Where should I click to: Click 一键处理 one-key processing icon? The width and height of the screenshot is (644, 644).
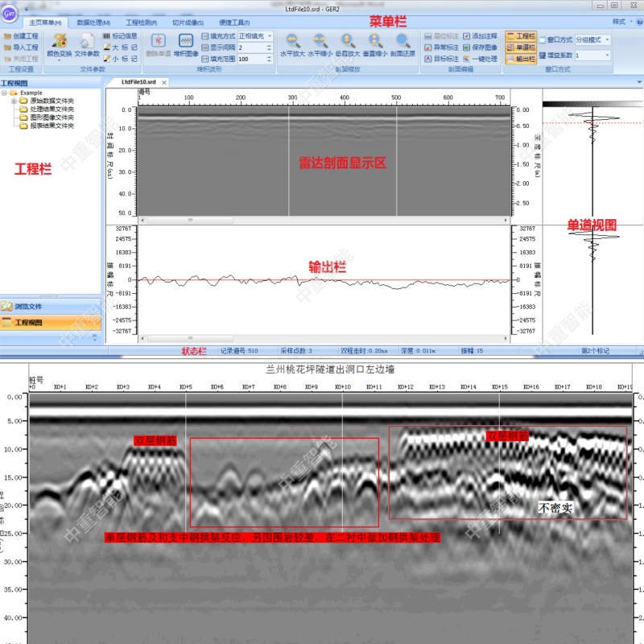point(466,59)
